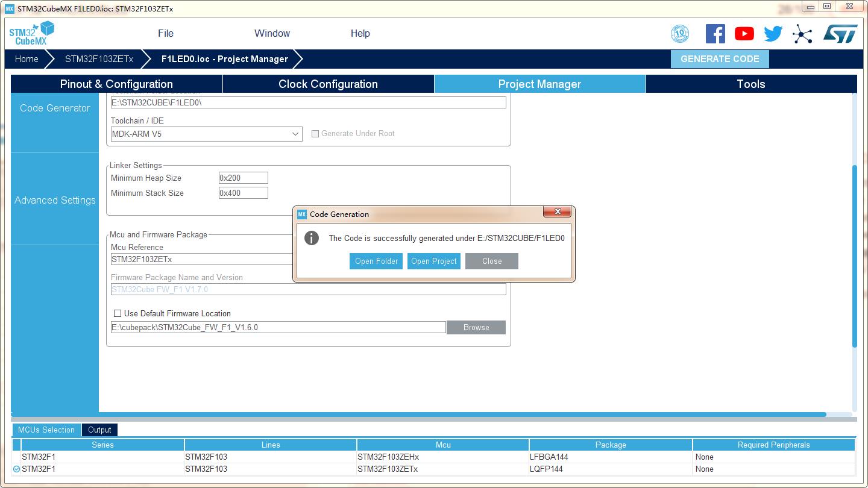Switch to Pinout & Configuration tab

click(116, 84)
